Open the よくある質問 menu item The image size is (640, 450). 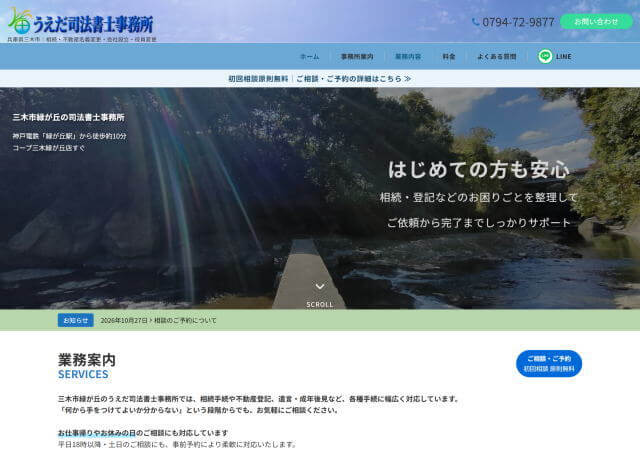497,56
